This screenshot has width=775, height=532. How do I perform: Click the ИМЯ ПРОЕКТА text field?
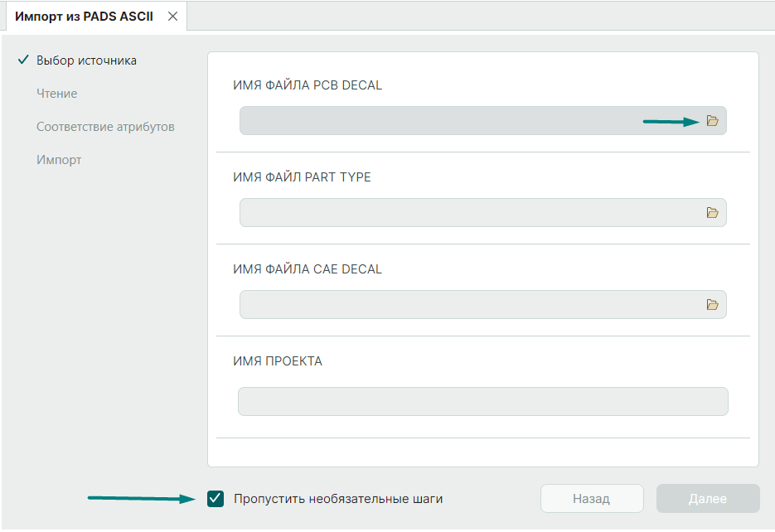pyautogui.click(x=482, y=402)
